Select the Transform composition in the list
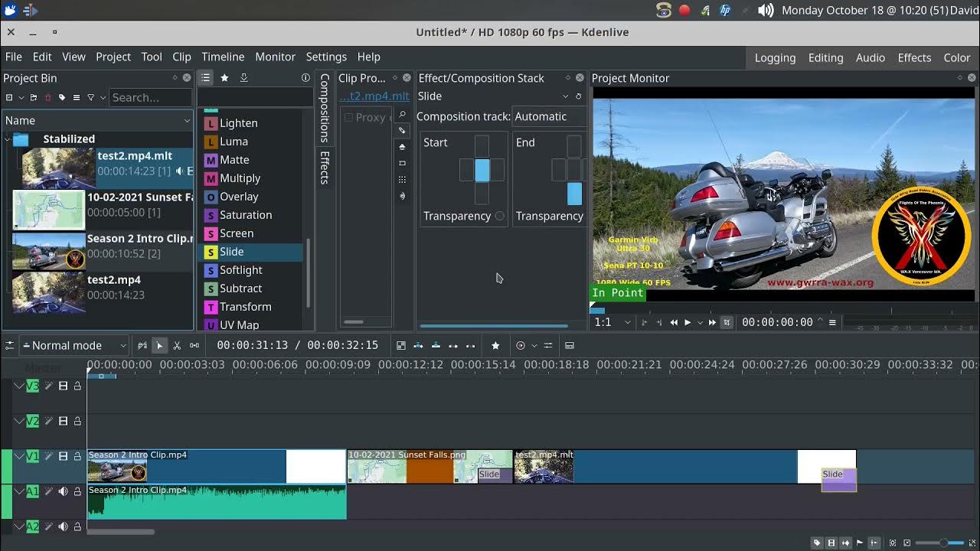This screenshot has width=980, height=551. 245,307
